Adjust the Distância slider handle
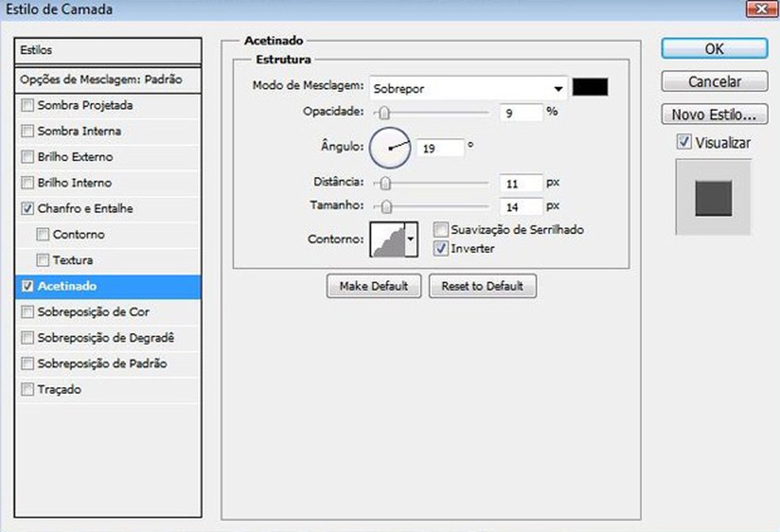 385,184
